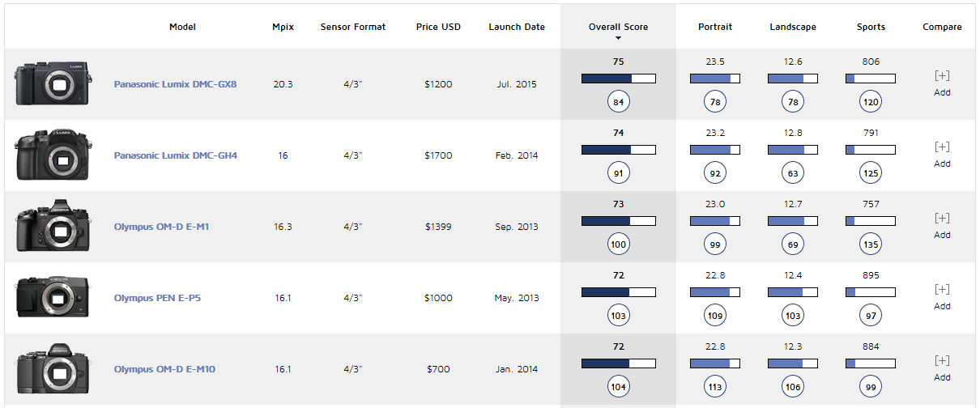Click landscape score value 12.8
Viewport: 980px width, 408px height.
pos(793,133)
